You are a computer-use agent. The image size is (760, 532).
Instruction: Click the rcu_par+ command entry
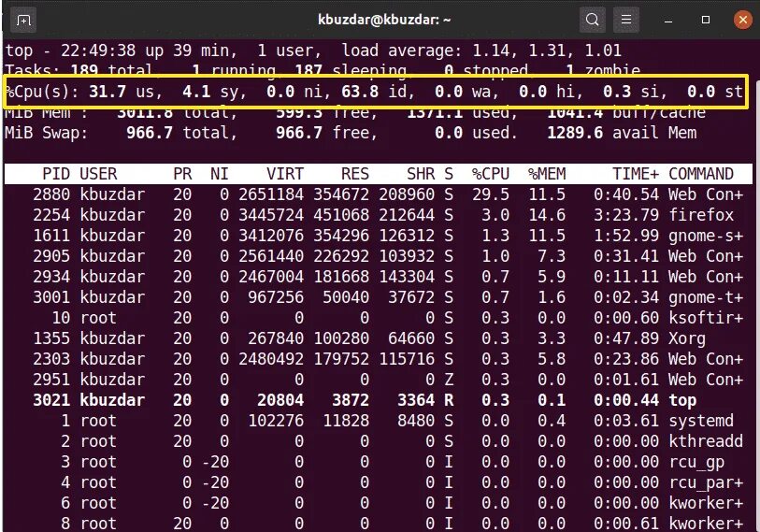pyautogui.click(x=706, y=482)
